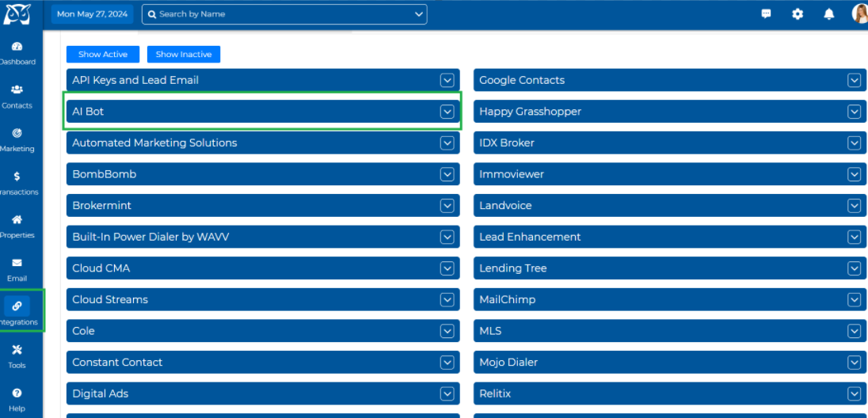Expand Automated Marketing Solutions chevron
This screenshot has width=868, height=418.
(447, 142)
